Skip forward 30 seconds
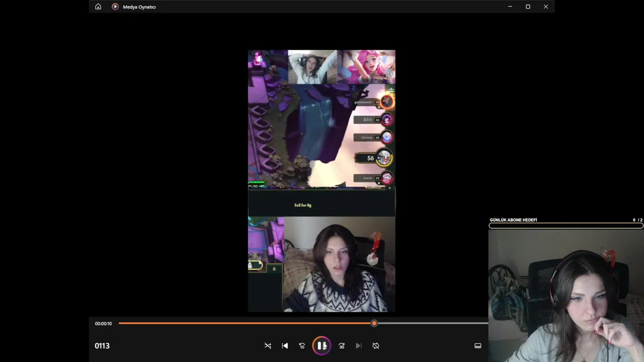644x362 pixels. coord(342,346)
